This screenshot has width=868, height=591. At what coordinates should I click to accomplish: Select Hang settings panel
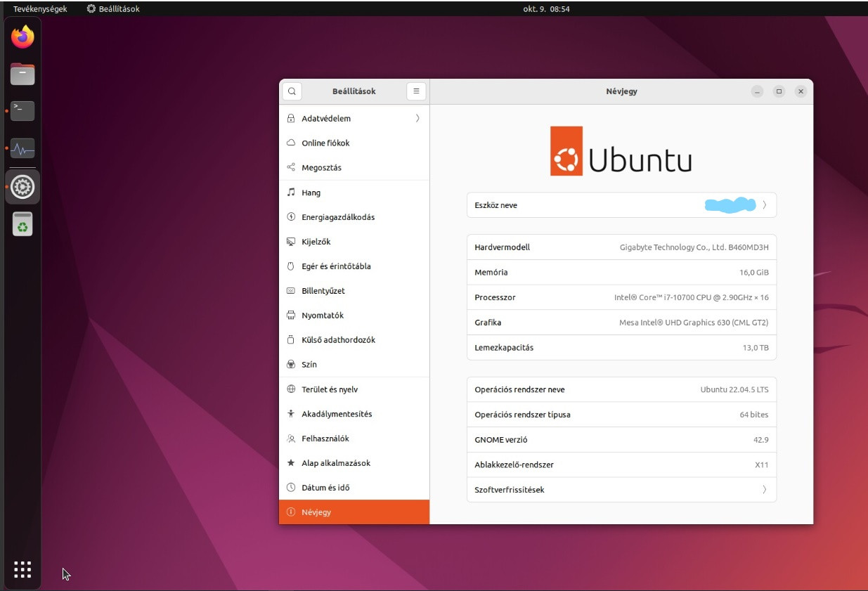(x=354, y=193)
